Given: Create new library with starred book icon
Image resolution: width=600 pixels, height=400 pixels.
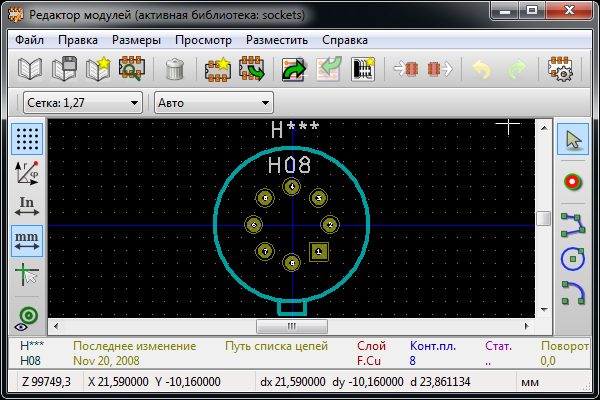Looking at the screenshot, I should 98,69.
